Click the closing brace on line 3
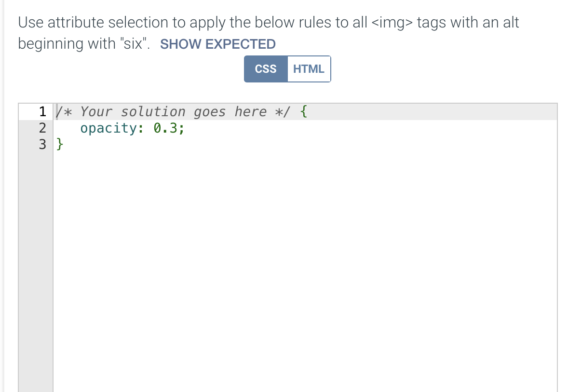The width and height of the screenshot is (568, 392). 59,144
